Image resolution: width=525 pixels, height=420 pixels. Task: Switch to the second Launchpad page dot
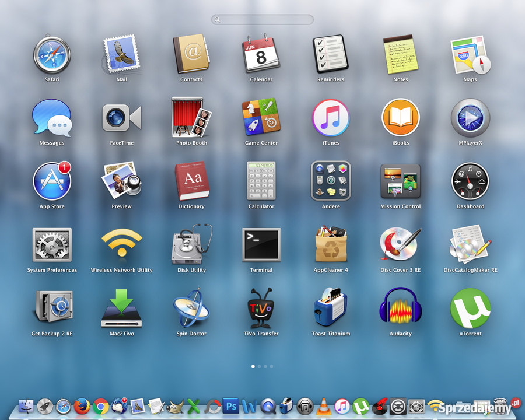[x=259, y=366]
